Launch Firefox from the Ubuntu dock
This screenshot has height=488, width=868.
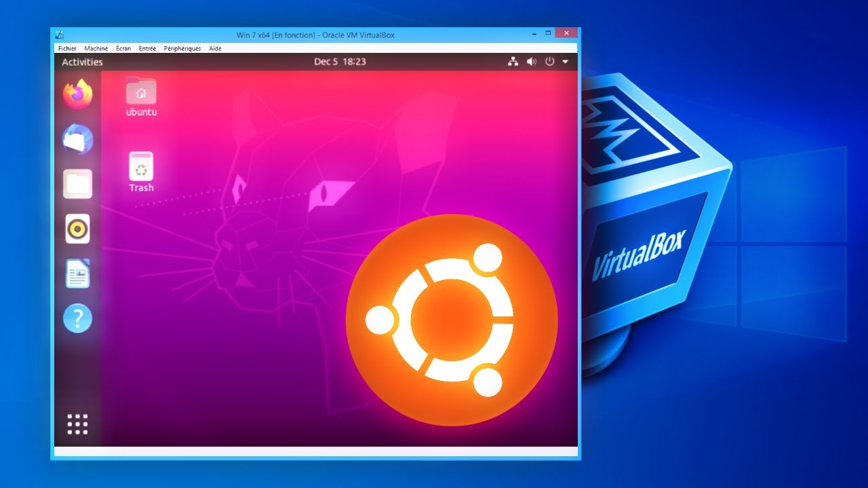pyautogui.click(x=77, y=94)
